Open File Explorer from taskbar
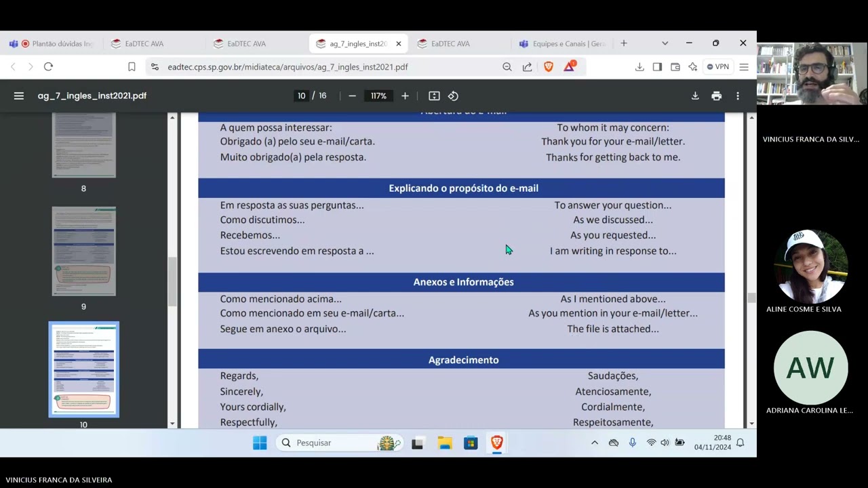Viewport: 868px width, 488px height. [x=444, y=443]
